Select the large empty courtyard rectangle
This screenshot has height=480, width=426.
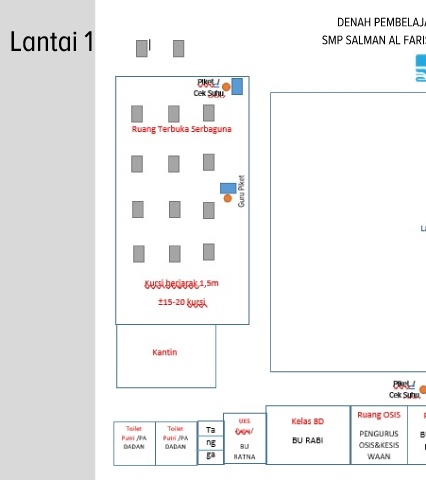pos(348,232)
